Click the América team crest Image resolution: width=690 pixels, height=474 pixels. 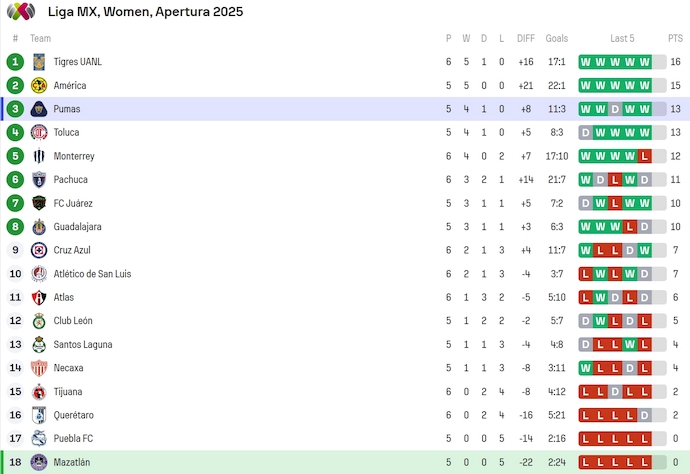tap(40, 86)
